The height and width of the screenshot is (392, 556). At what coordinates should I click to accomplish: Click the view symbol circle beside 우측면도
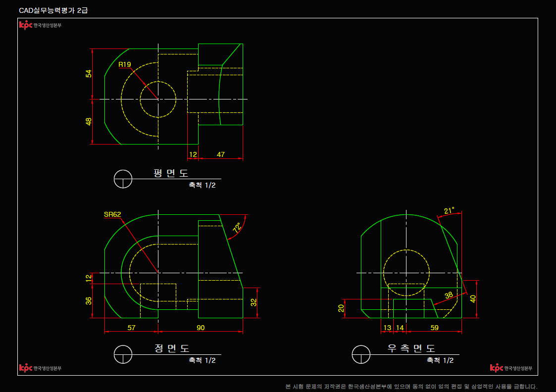[x=361, y=354]
